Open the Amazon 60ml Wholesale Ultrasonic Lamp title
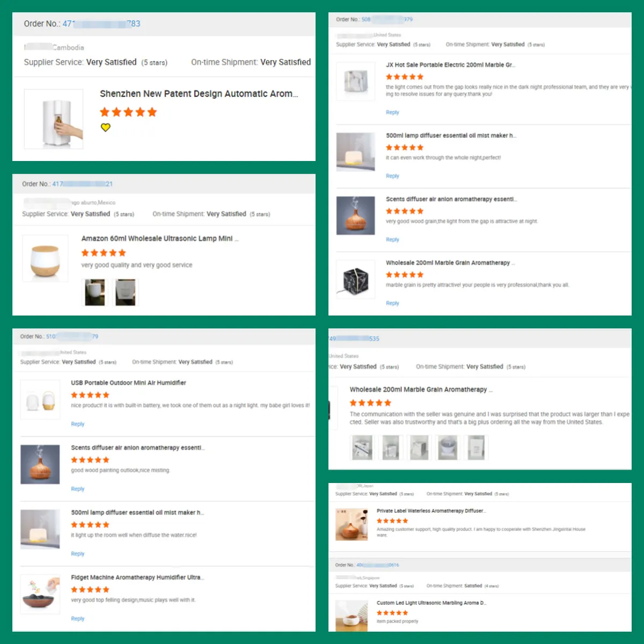The width and height of the screenshot is (644, 644). tap(160, 238)
